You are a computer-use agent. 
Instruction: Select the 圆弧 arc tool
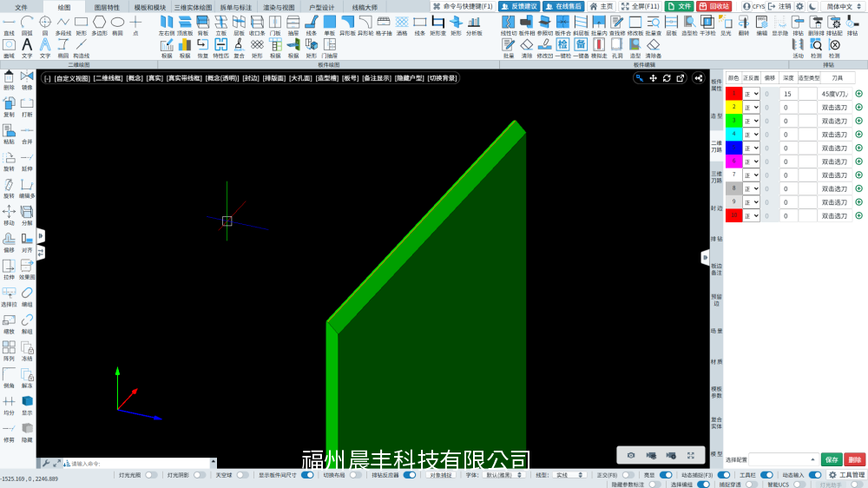coord(27,25)
